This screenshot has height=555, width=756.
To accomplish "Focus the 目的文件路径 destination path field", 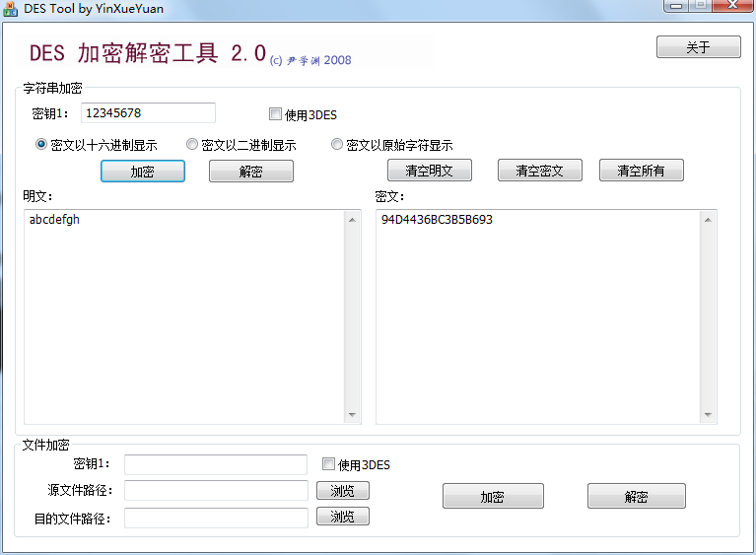I will tap(216, 518).
